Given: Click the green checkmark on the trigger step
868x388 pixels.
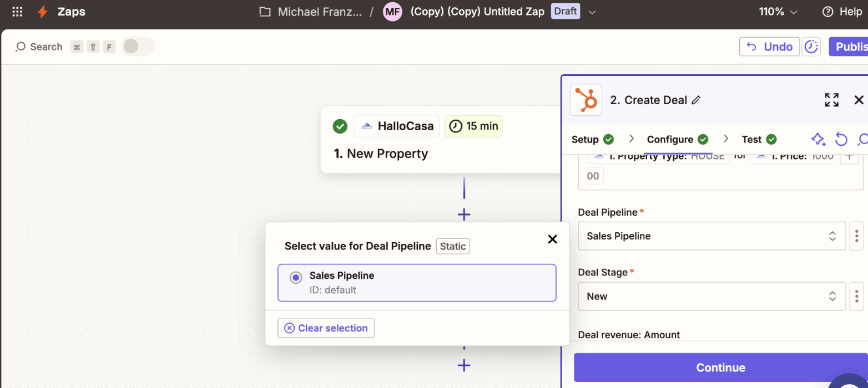Looking at the screenshot, I should tap(340, 126).
